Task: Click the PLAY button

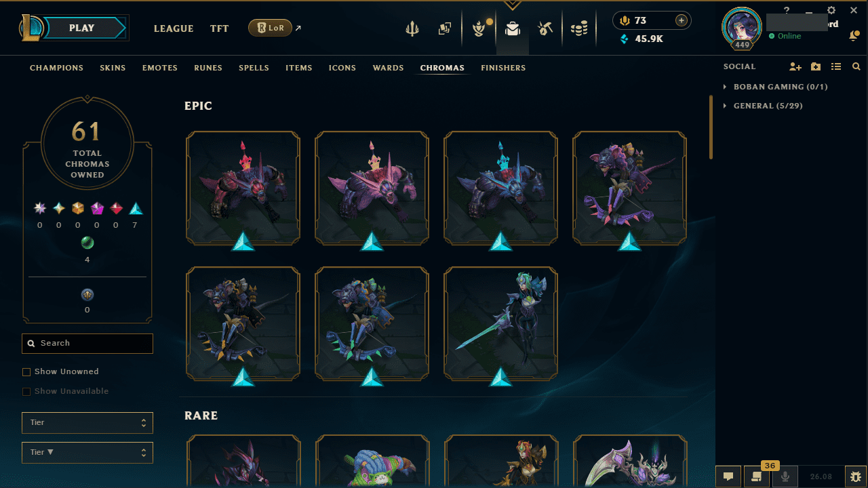Action: pos(81,28)
